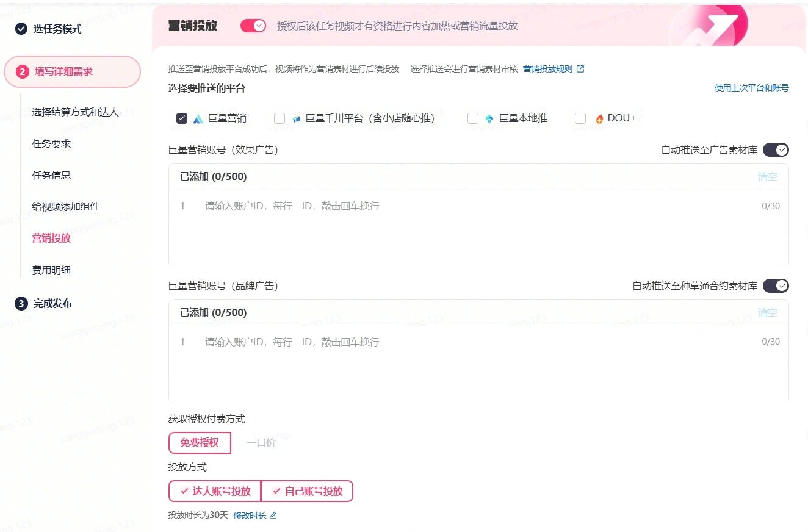Toggle off the 营销投放 main switch
Screen dimensions: 808x532
click(x=253, y=26)
